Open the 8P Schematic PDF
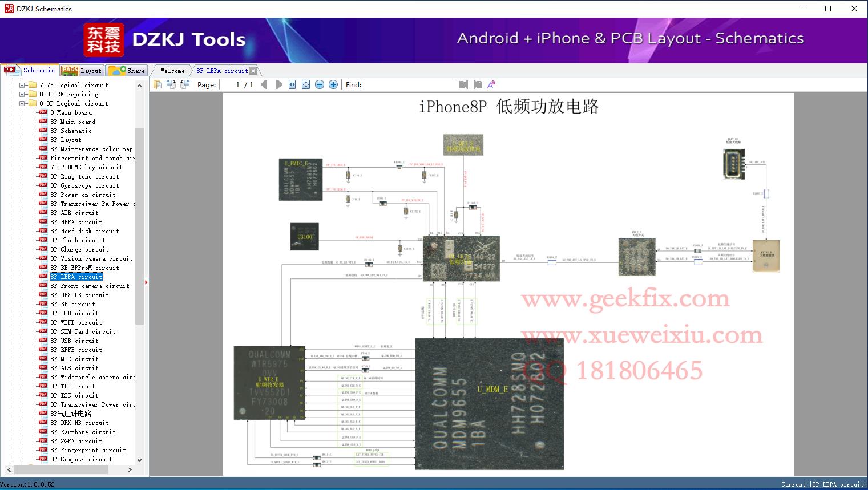This screenshot has height=490, width=868. pos(71,131)
